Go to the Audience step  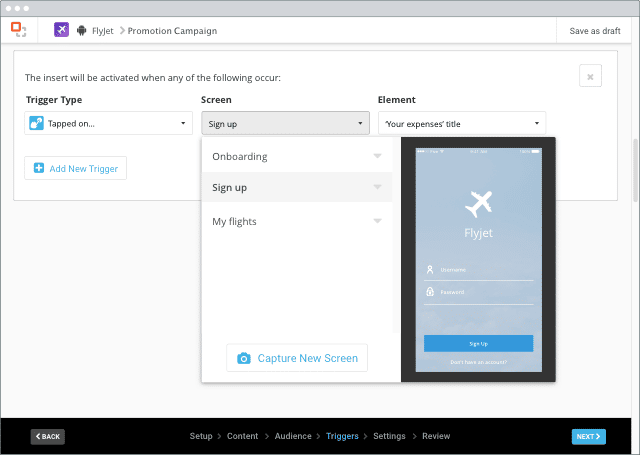pos(293,436)
